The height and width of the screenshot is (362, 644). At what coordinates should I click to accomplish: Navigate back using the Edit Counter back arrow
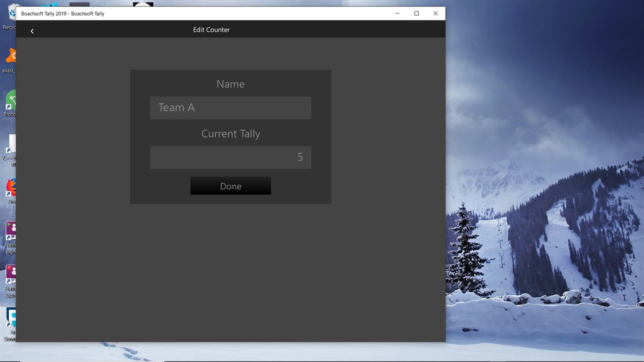[x=32, y=31]
